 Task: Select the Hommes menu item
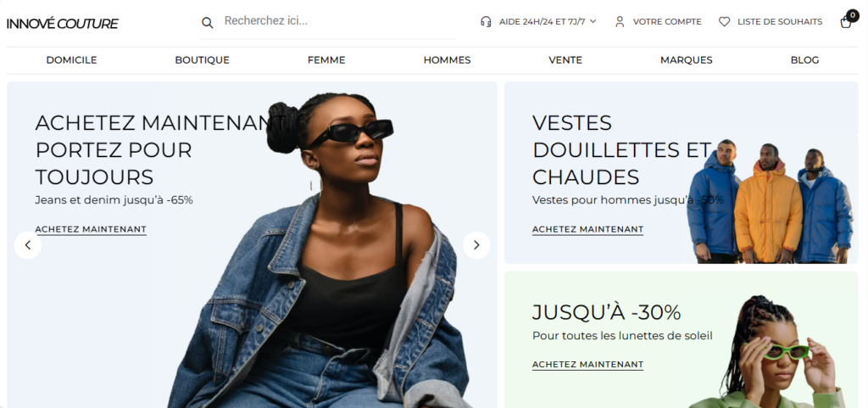(448, 60)
